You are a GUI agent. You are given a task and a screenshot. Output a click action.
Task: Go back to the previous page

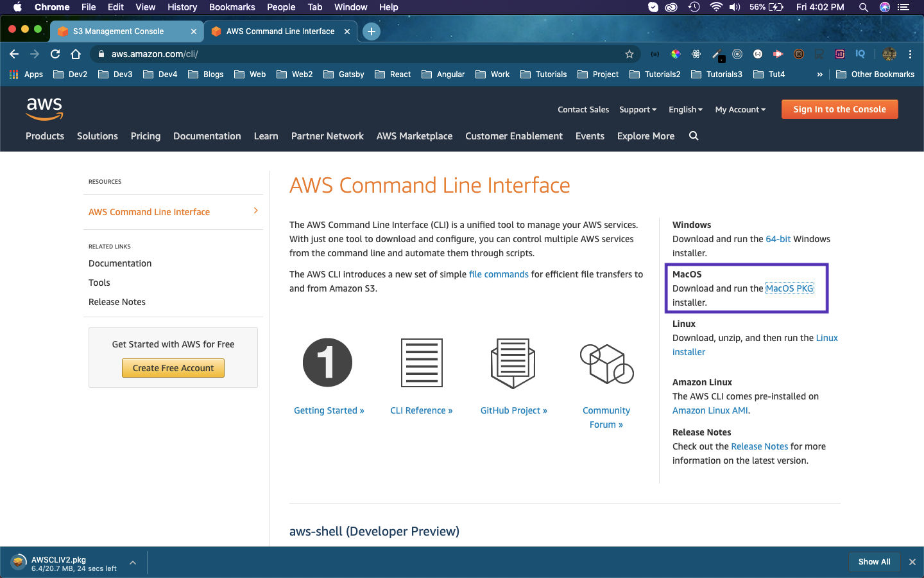tap(14, 54)
